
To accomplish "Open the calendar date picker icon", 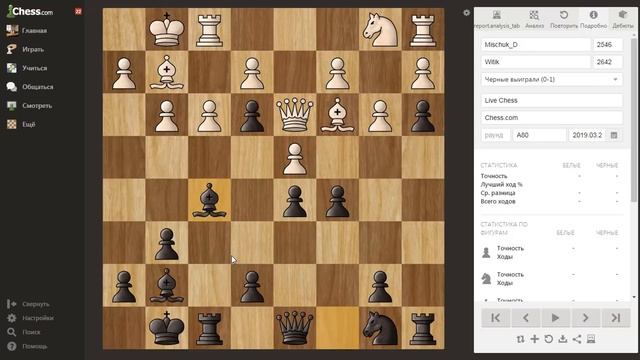I will 614,135.
